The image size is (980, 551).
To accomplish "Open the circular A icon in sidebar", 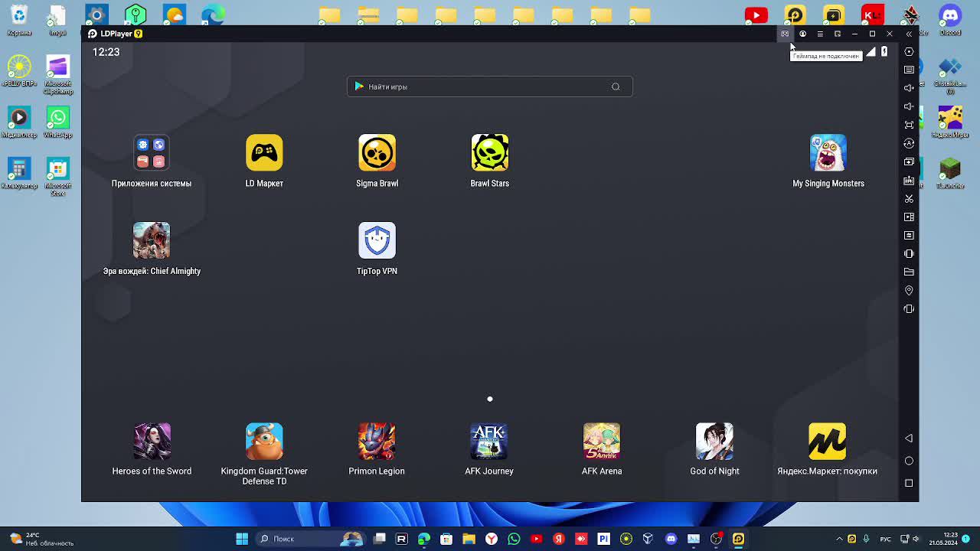I will 909,143.
